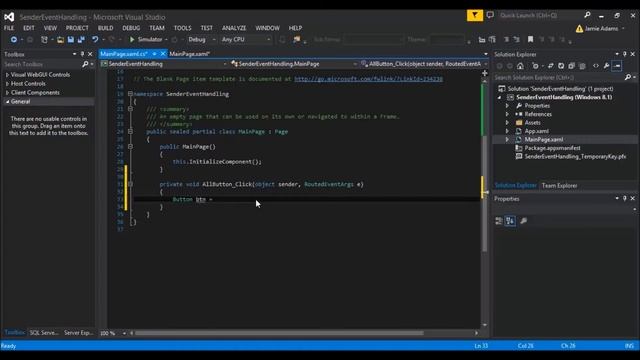Expand Host Controls toolbox group
640x360 pixels.
click(x=7, y=84)
